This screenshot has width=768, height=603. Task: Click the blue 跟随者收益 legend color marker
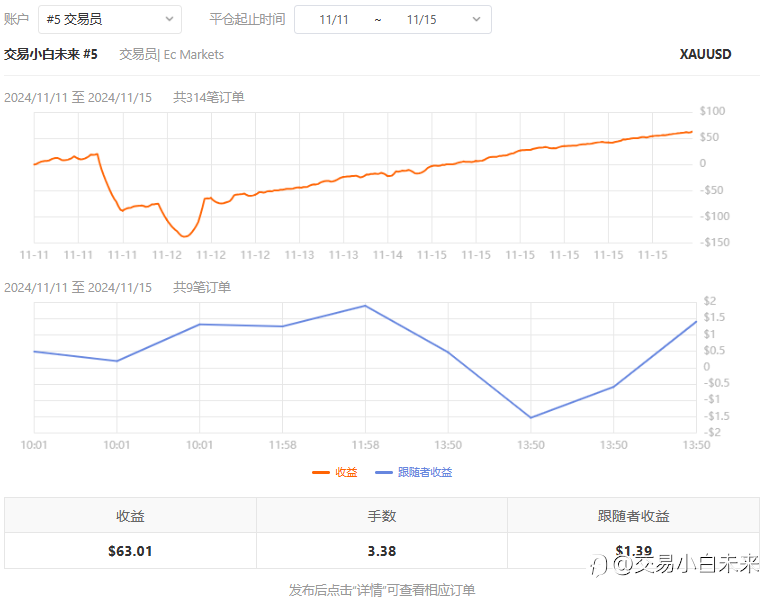point(384,473)
